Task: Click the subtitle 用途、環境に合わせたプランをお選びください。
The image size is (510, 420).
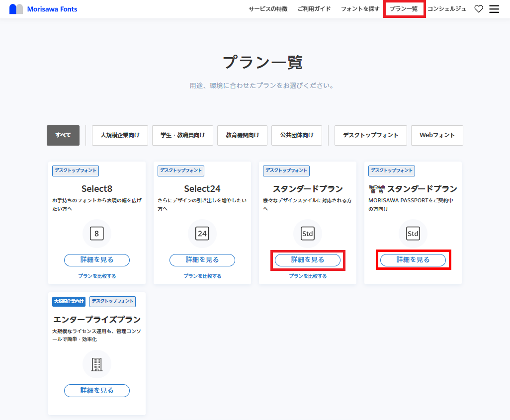Action: 262,85
